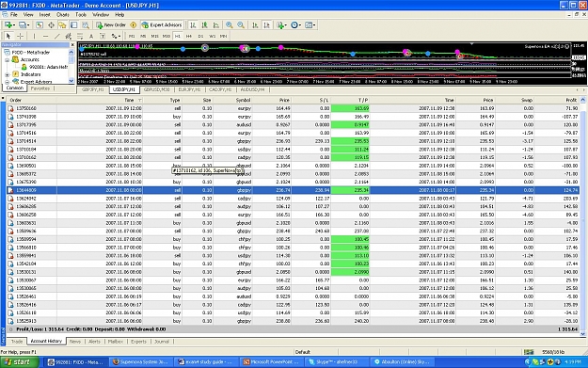Switch to the GBPJPY,H1 chart tab

tap(93, 89)
